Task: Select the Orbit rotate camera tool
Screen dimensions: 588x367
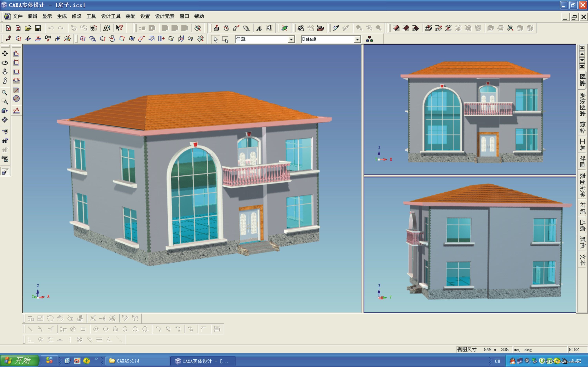Action: point(5,63)
